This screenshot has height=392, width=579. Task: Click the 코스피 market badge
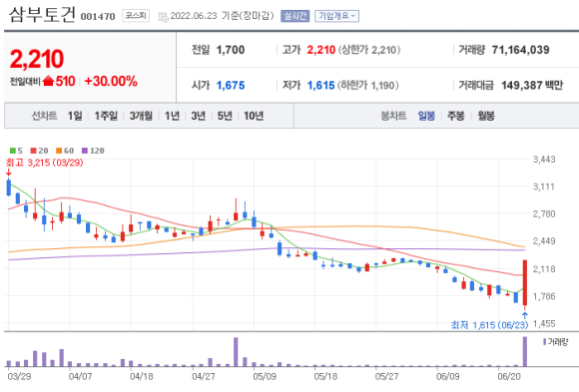click(x=136, y=16)
